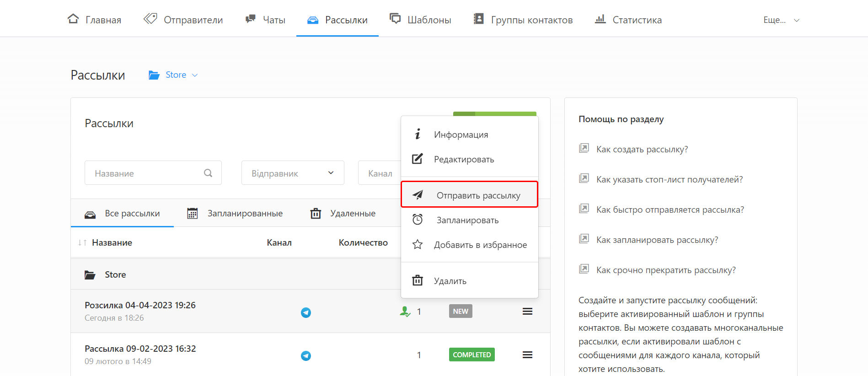This screenshot has height=376, width=868.
Task: Select Удалить from the context menu
Action: coord(450,281)
